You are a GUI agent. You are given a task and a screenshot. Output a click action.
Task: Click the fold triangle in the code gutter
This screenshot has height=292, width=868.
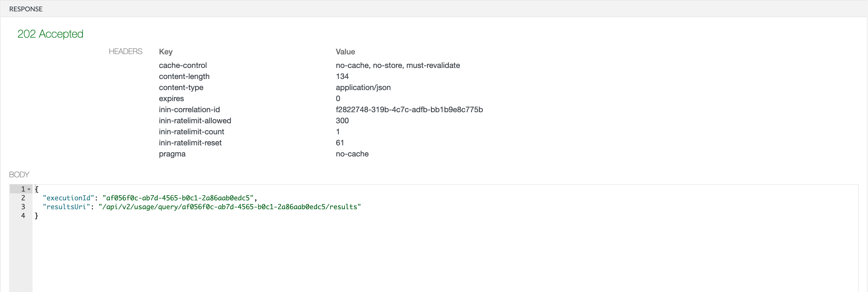29,189
